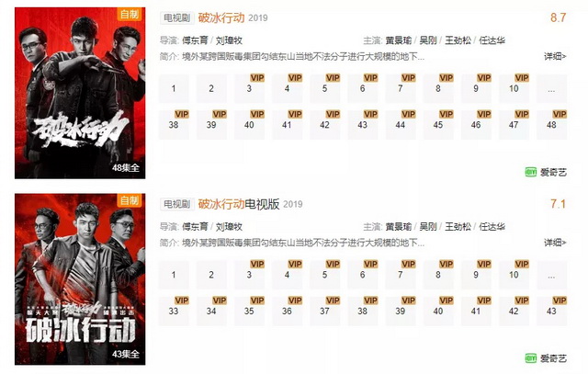588x374 pixels.
Task: Play episode 1 of 破冰行动
Action: [x=174, y=88]
